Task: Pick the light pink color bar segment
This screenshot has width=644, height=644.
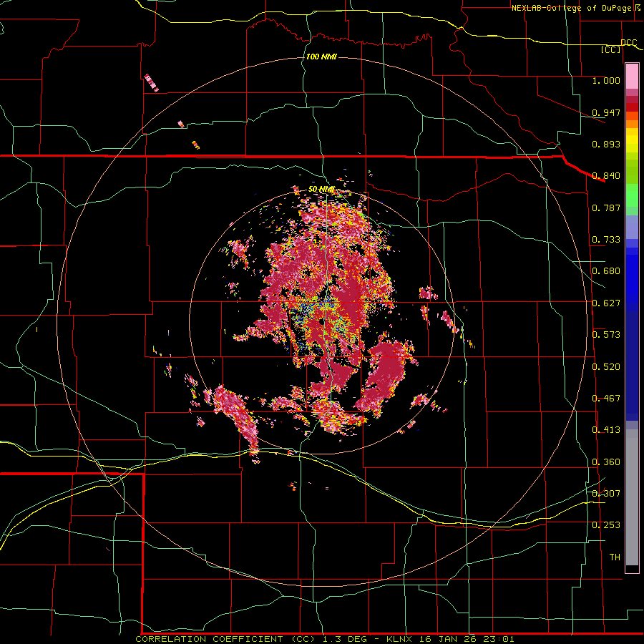Action: 632,77
